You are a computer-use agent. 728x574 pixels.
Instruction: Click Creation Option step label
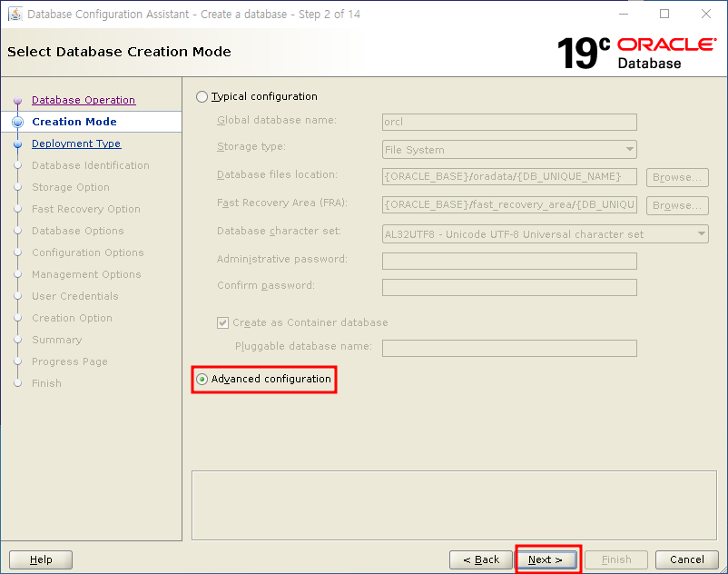[72, 318]
